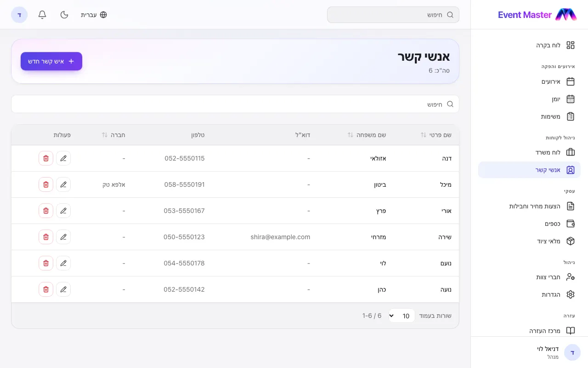Open חברי צוות team page

(529, 277)
